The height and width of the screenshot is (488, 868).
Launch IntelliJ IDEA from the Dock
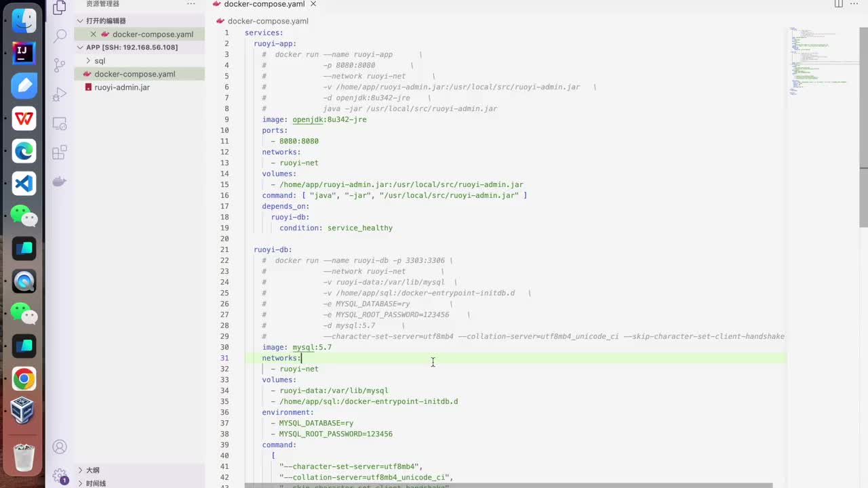(24, 53)
